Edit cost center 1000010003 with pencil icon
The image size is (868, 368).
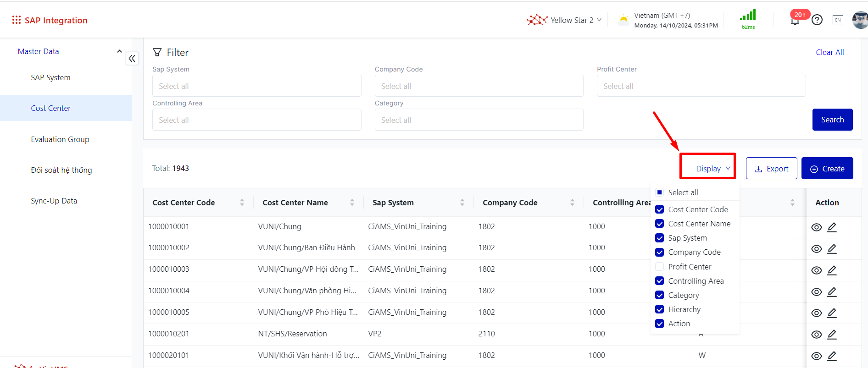tap(832, 270)
